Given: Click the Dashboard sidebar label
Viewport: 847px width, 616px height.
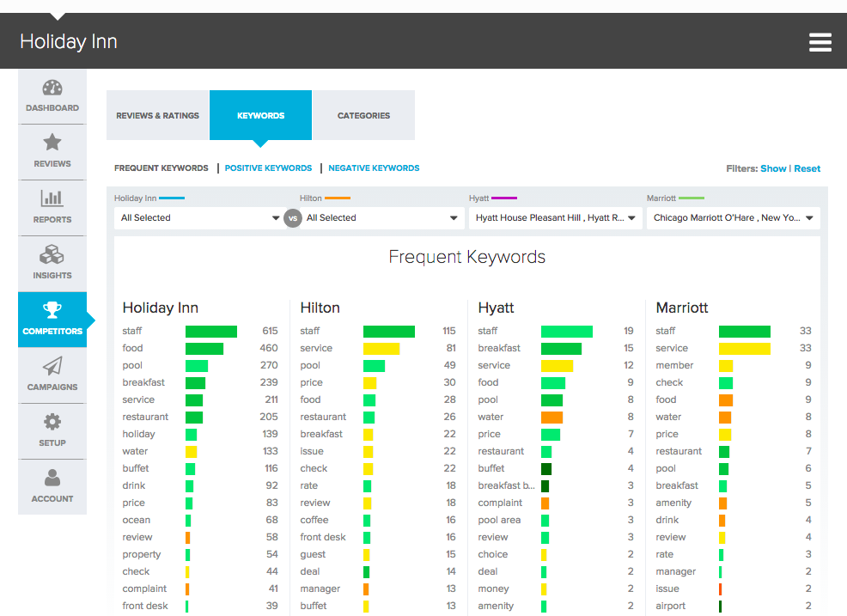Looking at the screenshot, I should coord(52,108).
